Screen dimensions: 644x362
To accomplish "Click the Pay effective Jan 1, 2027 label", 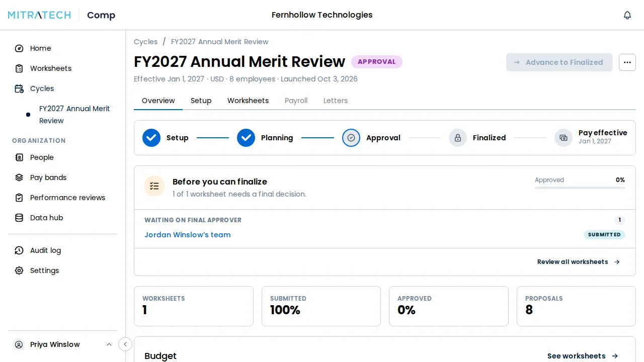I will coord(603,137).
